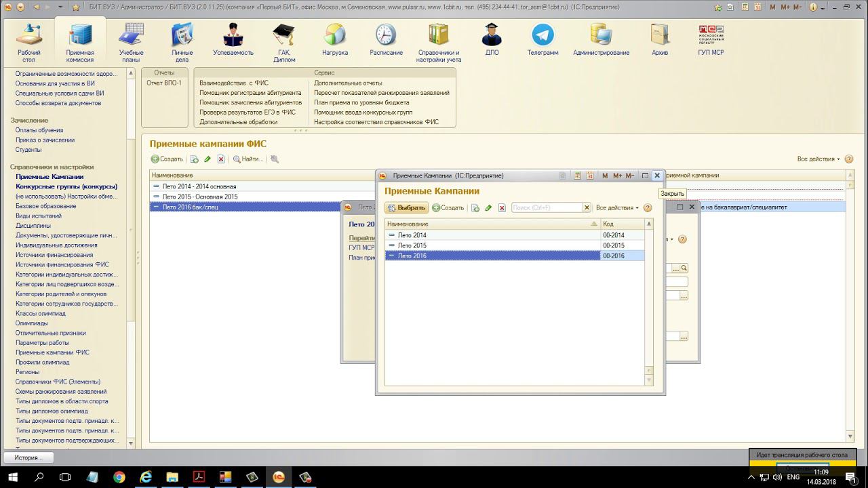Open Отчет ВПО-1 report
Image resolution: width=868 pixels, height=488 pixels.
164,83
